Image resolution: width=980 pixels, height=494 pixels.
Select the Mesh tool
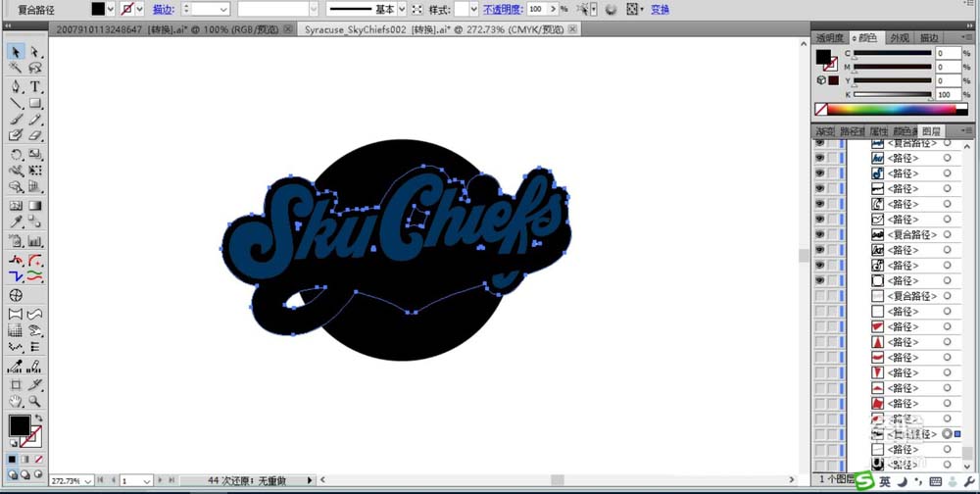17,206
